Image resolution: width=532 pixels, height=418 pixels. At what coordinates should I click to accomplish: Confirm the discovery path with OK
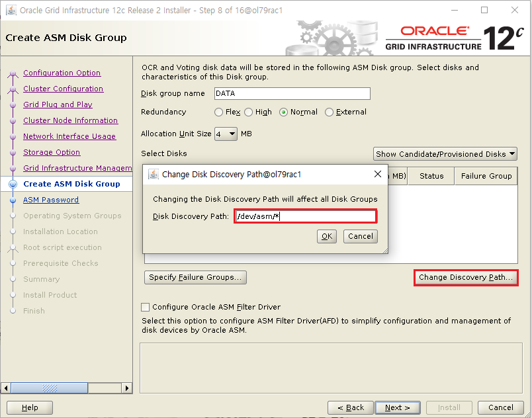tap(327, 236)
